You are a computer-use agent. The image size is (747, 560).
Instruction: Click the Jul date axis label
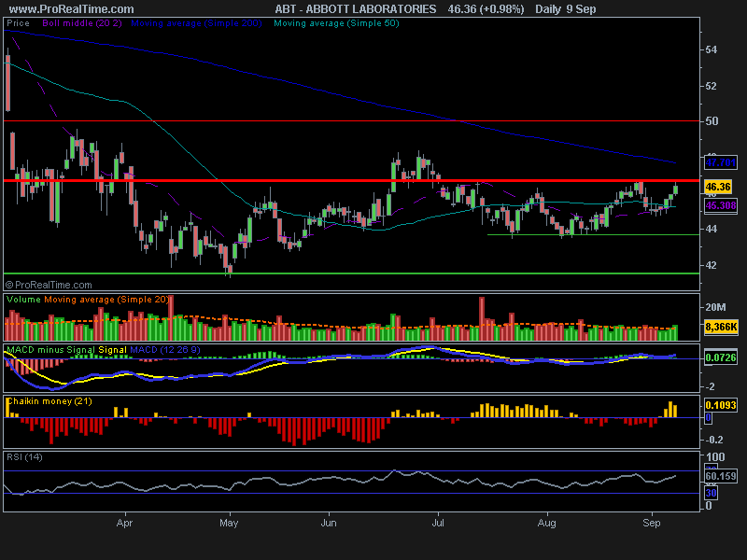pos(438,523)
